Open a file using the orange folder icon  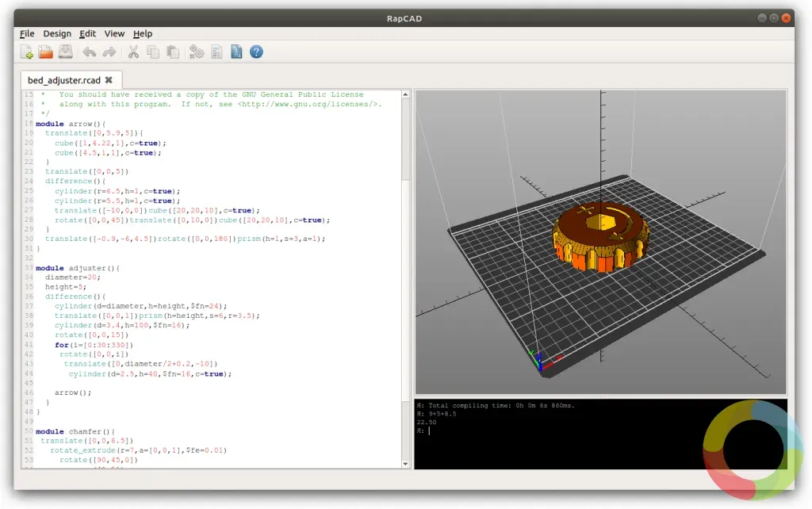[45, 52]
